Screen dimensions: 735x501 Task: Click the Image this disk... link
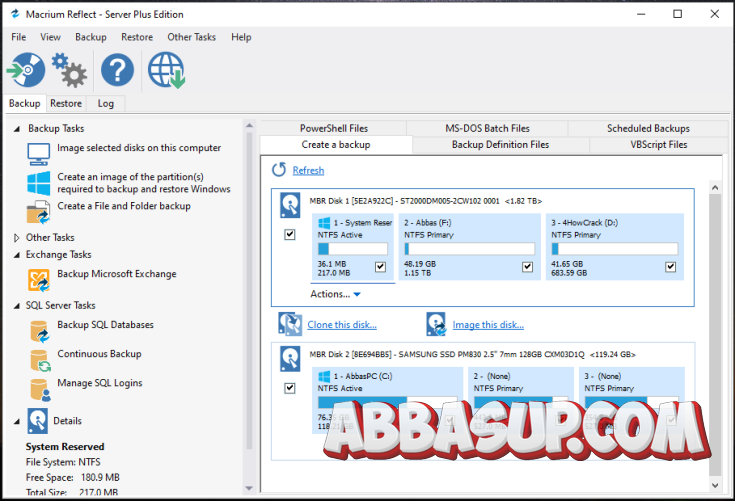[x=488, y=325]
